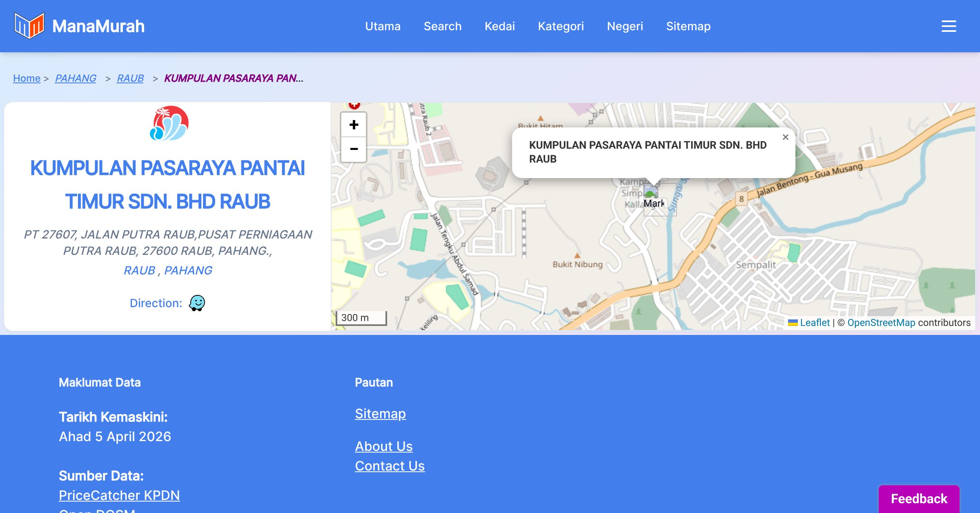980x513 pixels.
Task: Click the store logo image
Action: (169, 123)
